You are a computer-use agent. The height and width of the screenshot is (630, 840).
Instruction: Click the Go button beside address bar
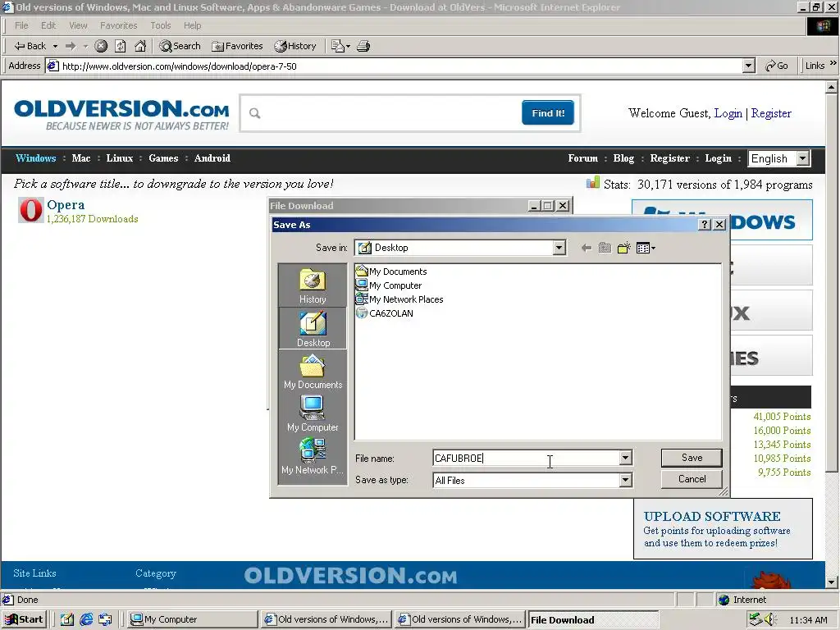(777, 66)
